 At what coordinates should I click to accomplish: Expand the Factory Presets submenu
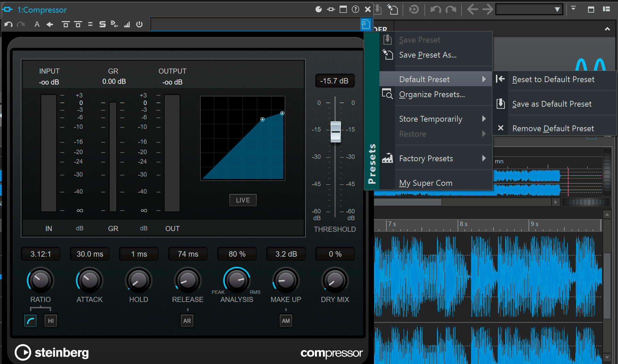426,158
